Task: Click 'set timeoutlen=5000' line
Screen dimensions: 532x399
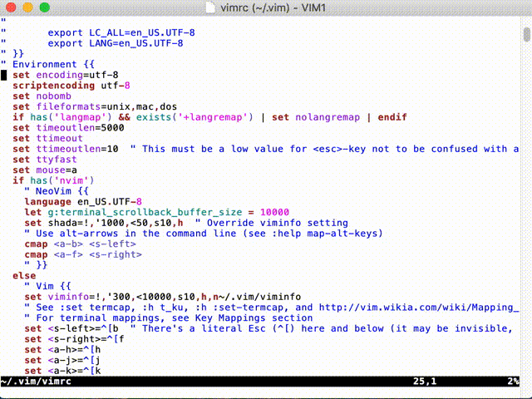Action: [68, 127]
